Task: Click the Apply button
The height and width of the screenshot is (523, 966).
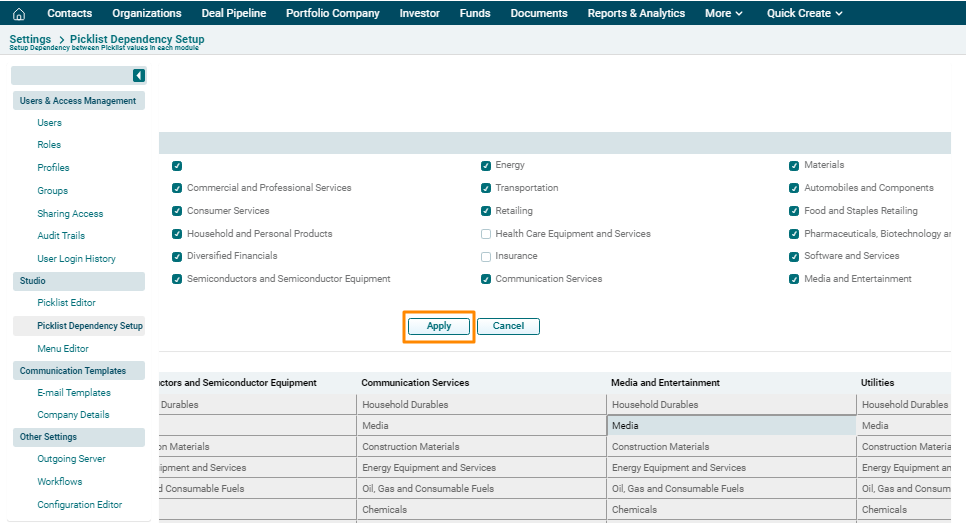Action: [x=439, y=326]
